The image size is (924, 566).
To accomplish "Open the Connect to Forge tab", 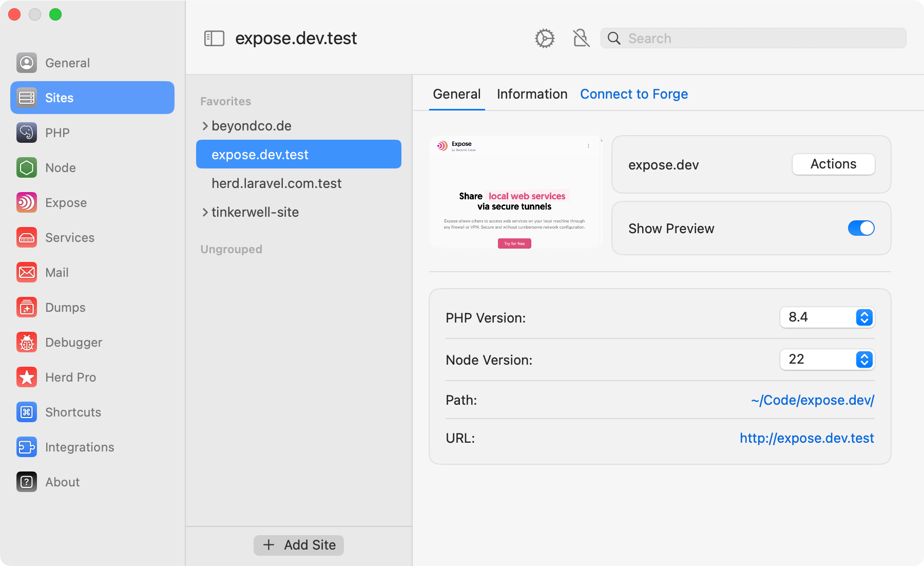I will (634, 94).
